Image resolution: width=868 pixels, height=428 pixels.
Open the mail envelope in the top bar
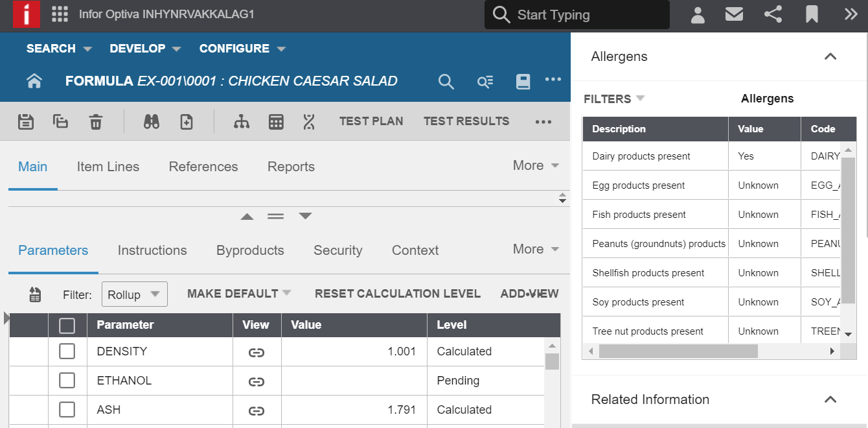tap(734, 14)
